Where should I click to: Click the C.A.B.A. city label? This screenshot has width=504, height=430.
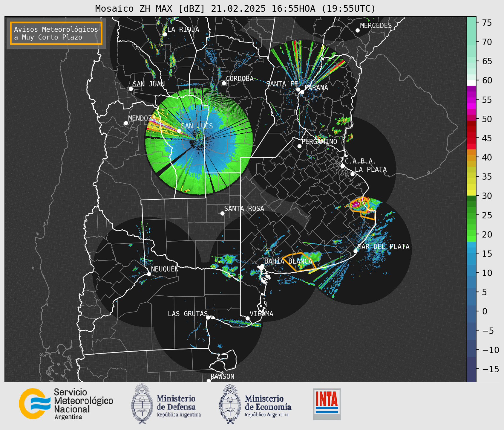360,161
